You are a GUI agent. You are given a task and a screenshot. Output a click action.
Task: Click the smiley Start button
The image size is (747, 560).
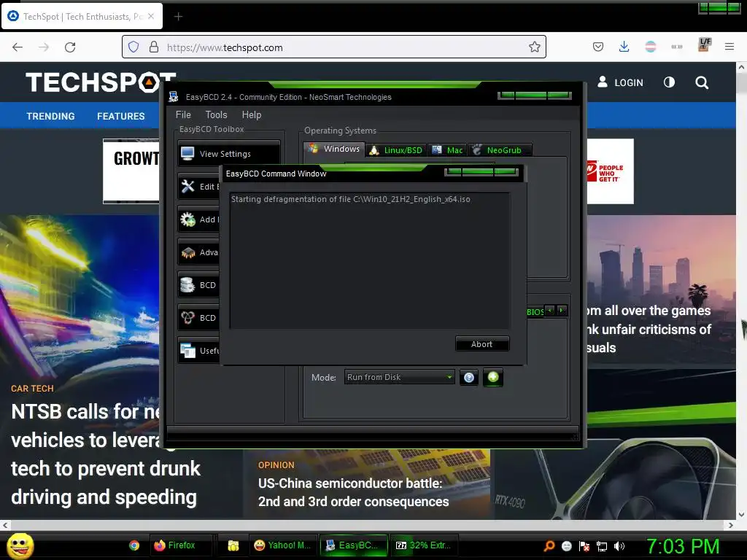pyautogui.click(x=20, y=545)
